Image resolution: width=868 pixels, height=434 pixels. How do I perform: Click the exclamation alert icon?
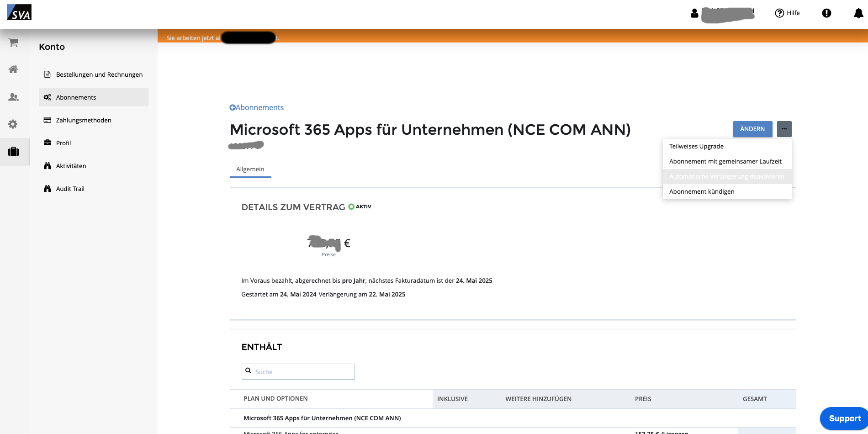[826, 13]
